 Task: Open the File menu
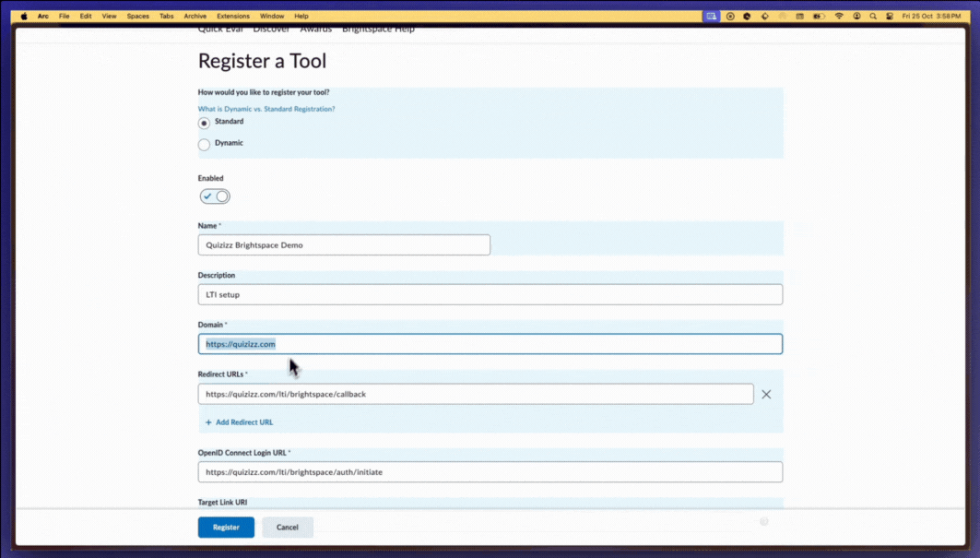[65, 17]
